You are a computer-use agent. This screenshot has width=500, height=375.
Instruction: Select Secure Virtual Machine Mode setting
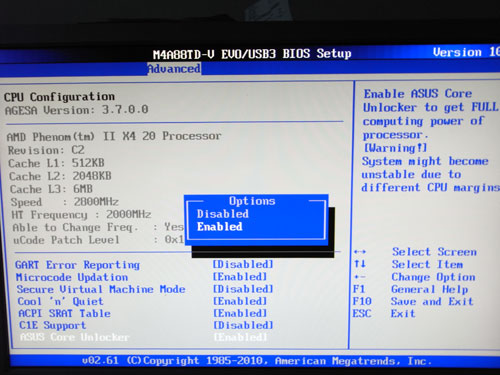pyautogui.click(x=101, y=289)
